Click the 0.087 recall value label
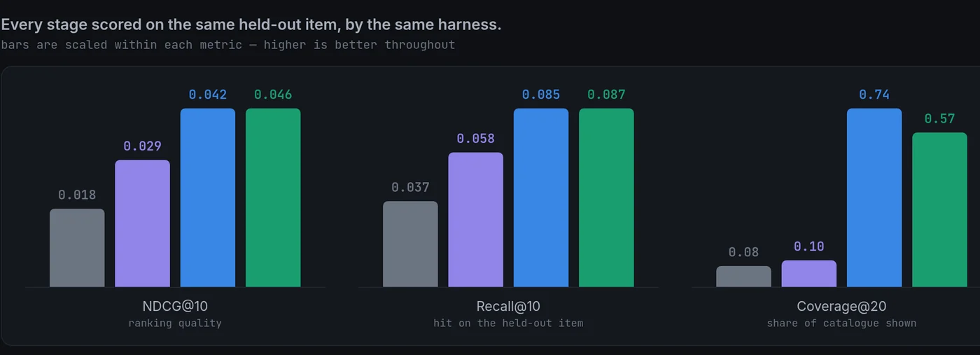 [x=606, y=95]
